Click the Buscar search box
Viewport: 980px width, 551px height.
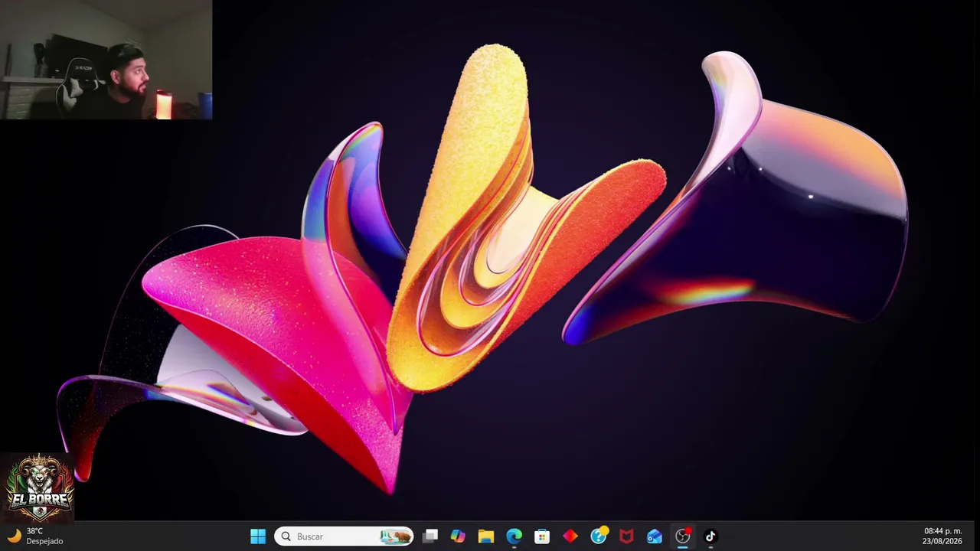point(344,536)
